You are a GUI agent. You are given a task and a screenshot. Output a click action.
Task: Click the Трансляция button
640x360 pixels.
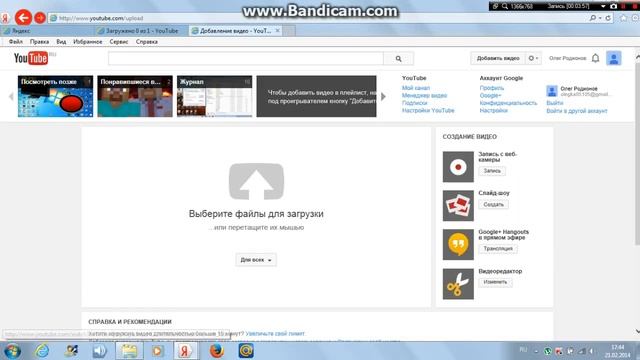[x=498, y=249]
